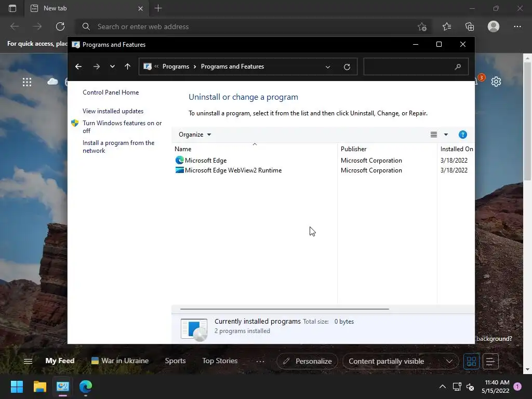Open Content partially visible dropdown
Viewport: 532px width, 399px height.
(x=401, y=361)
